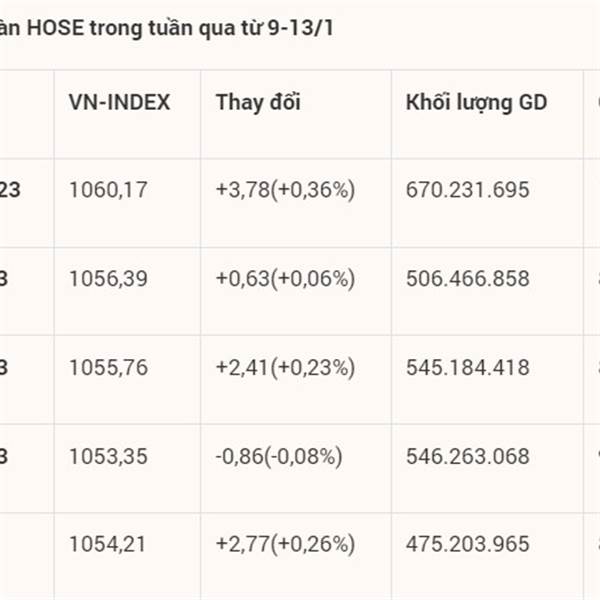Click the Thay đổi column header
600x600 pixels.
coord(258,102)
